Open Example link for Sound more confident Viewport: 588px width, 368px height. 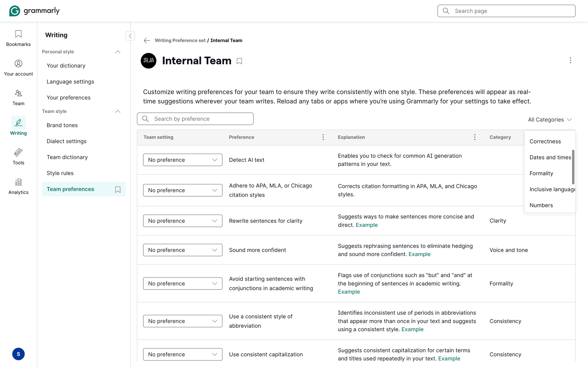click(419, 254)
